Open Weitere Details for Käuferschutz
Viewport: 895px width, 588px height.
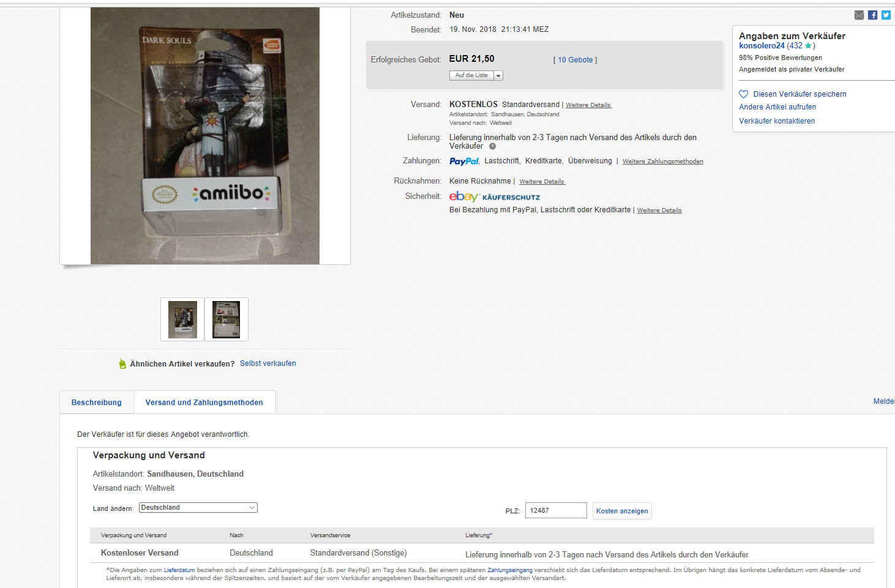click(x=659, y=210)
